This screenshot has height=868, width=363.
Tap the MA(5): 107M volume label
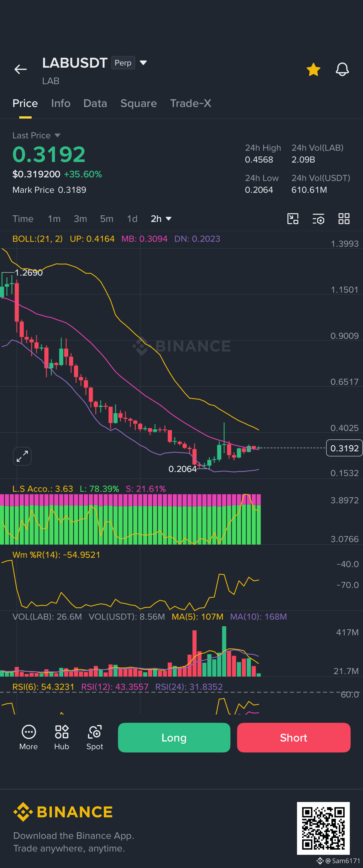[x=197, y=617]
